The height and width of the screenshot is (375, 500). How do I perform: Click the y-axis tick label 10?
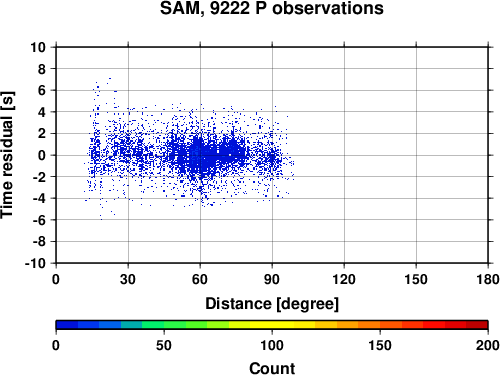[x=38, y=47]
